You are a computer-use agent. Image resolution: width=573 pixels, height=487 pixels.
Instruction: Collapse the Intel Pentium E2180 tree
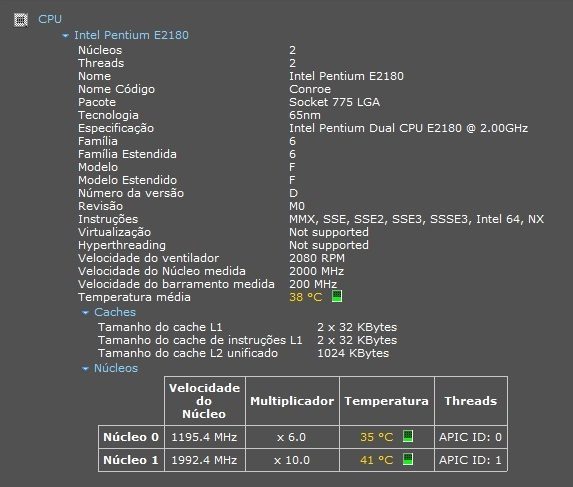tap(65, 36)
